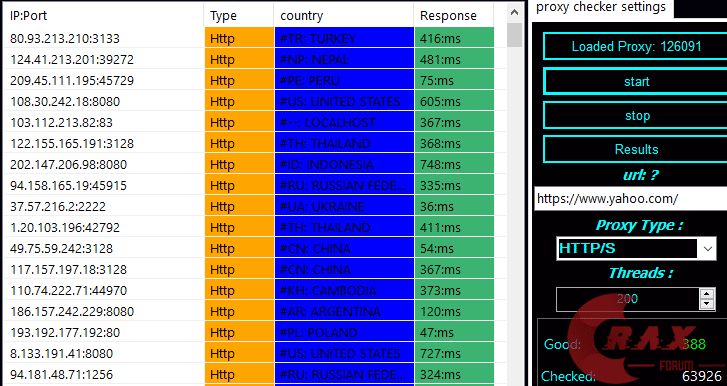The width and height of the screenshot is (727, 386).
Task: Increase Threads with the up stepper arrow
Action: click(706, 294)
